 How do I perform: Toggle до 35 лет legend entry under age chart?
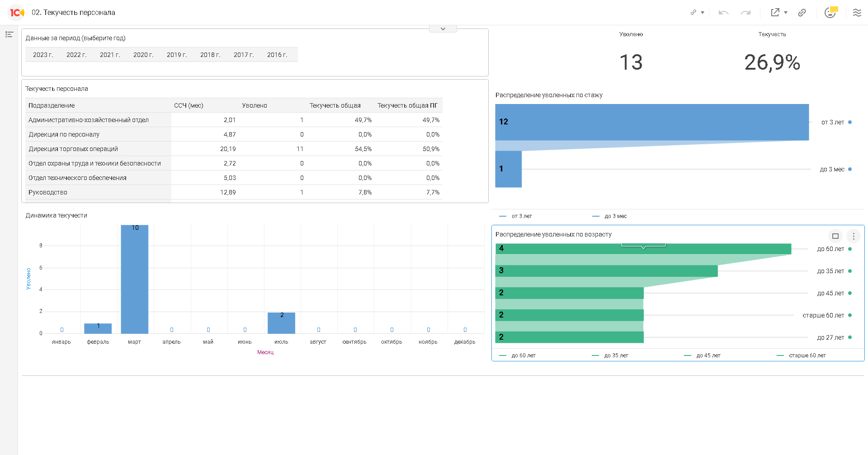(610, 355)
